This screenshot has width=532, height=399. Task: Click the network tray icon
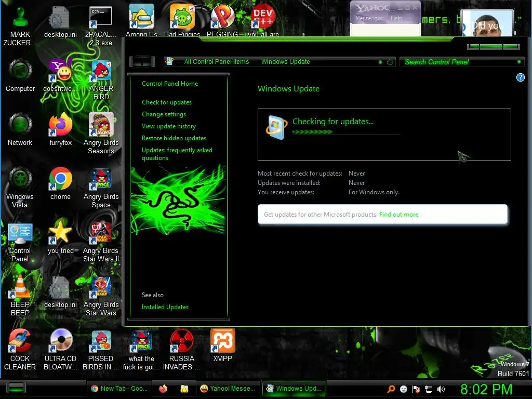pyautogui.click(x=429, y=389)
